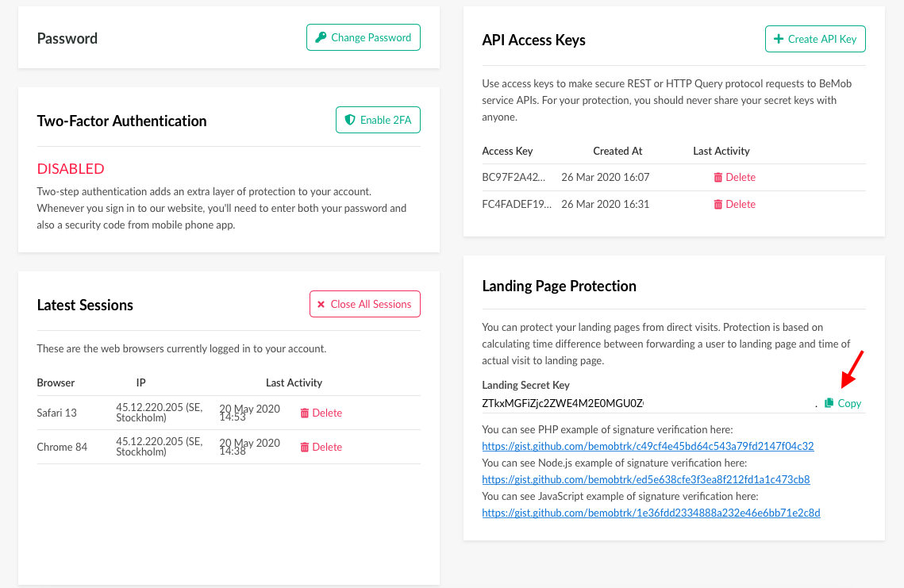This screenshot has width=904, height=588.
Task: Click the trash icon in the Safari 13 row
Action: [305, 413]
